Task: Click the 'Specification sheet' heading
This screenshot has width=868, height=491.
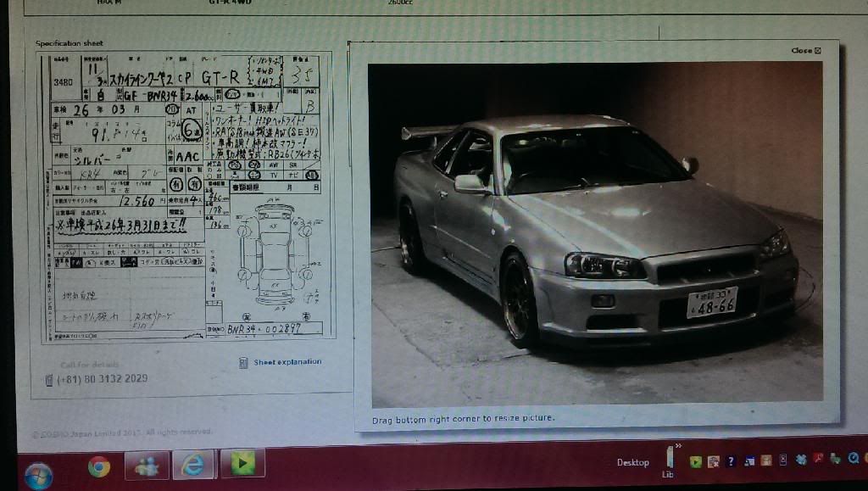Action: click(70, 43)
